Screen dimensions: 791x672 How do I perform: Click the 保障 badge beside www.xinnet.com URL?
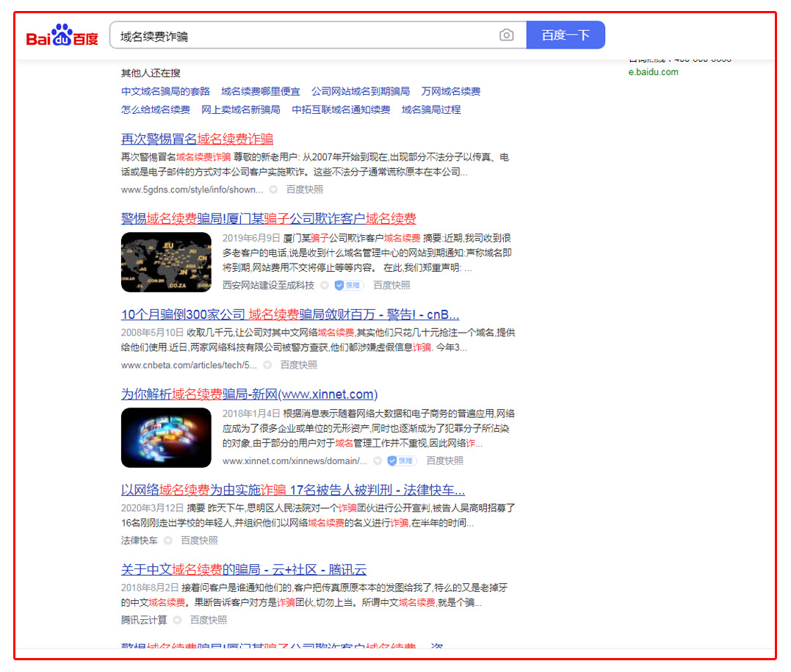pyautogui.click(x=402, y=460)
